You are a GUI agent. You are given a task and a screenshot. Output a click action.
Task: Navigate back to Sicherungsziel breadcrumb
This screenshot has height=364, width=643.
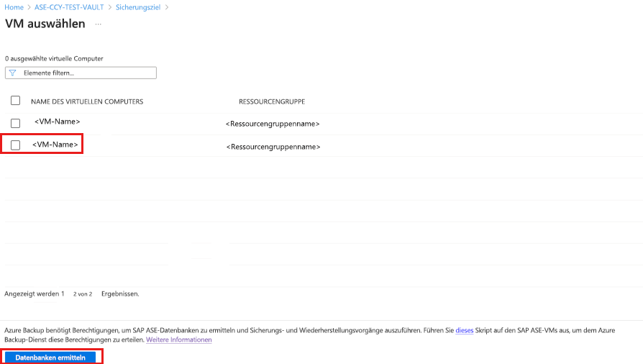137,7
